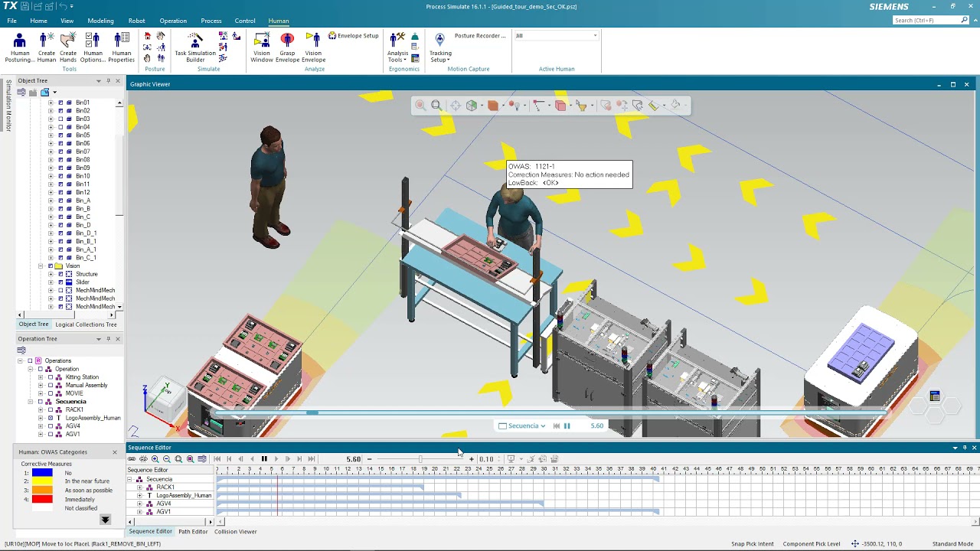Open File menu

[x=11, y=21]
